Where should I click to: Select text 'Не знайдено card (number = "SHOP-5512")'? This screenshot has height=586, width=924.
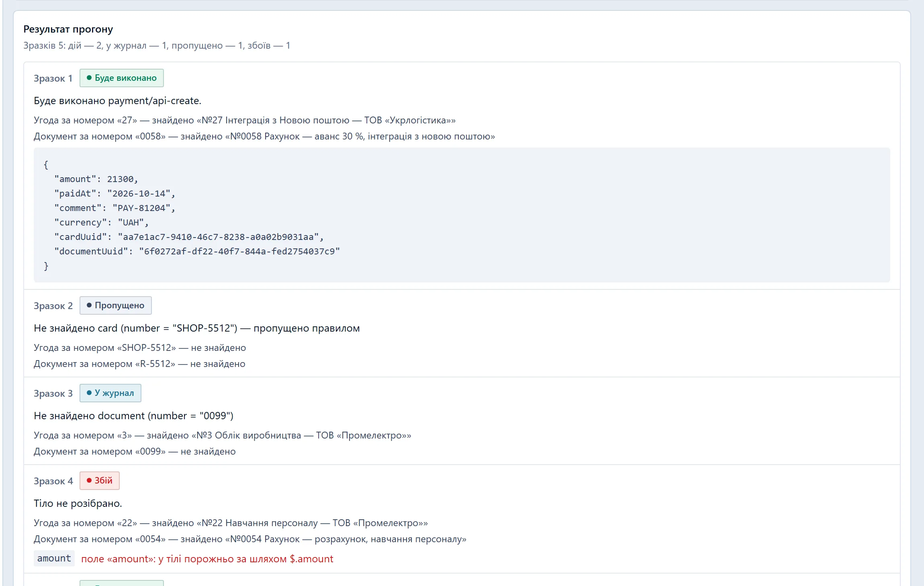[x=136, y=328]
